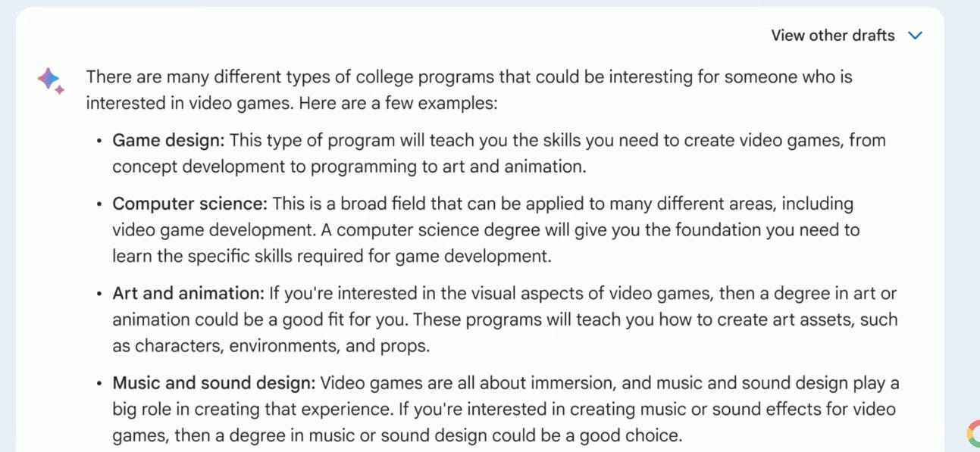The width and height of the screenshot is (980, 452).
Task: Click the bullet before Game design
Action: pyautogui.click(x=99, y=142)
